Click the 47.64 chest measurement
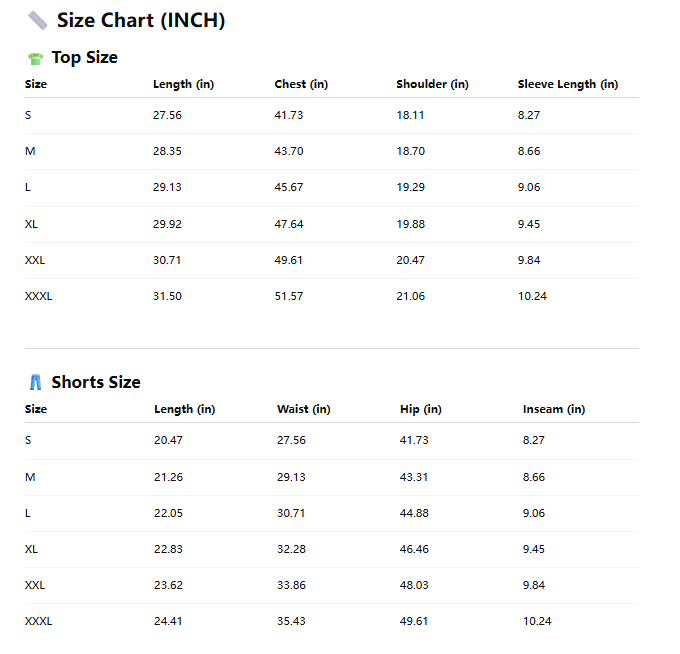Image resolution: width=680 pixels, height=654 pixels. [x=288, y=224]
